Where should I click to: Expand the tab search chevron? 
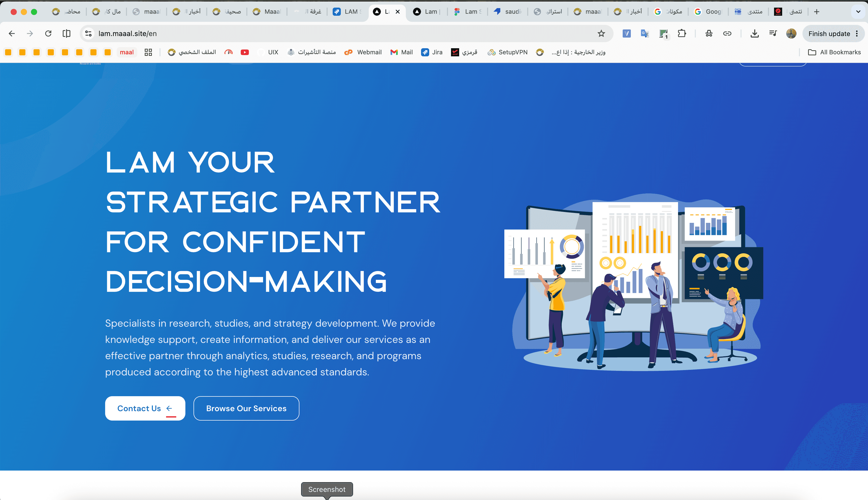click(x=858, y=12)
